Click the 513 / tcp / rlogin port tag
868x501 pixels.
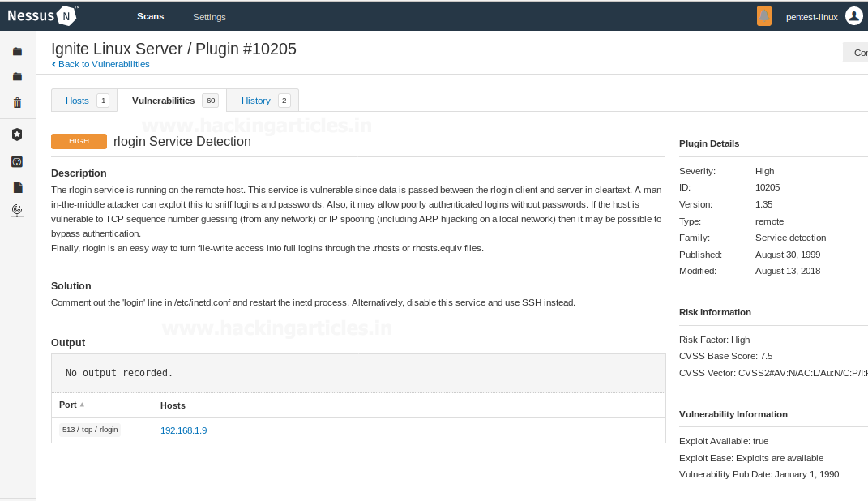(x=90, y=430)
